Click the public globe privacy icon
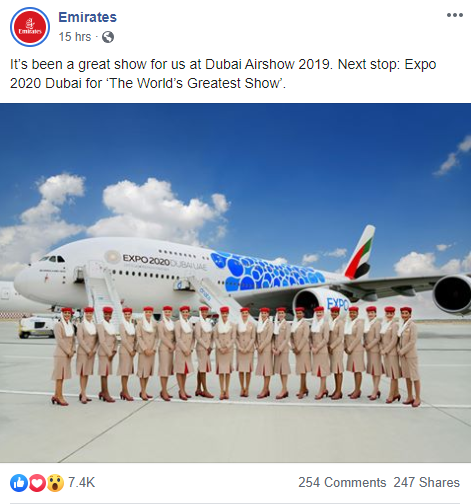The height and width of the screenshot is (504, 471). pyautogui.click(x=108, y=37)
